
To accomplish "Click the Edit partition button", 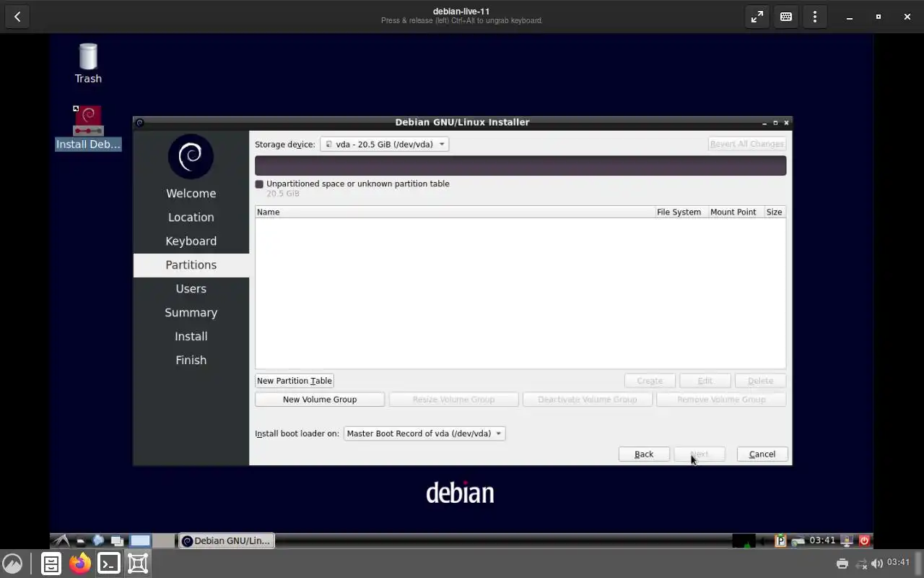I will pos(705,381).
